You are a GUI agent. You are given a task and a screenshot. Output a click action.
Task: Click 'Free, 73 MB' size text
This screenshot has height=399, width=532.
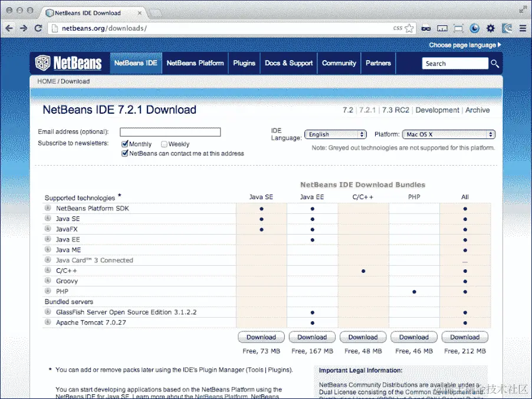[x=261, y=351]
